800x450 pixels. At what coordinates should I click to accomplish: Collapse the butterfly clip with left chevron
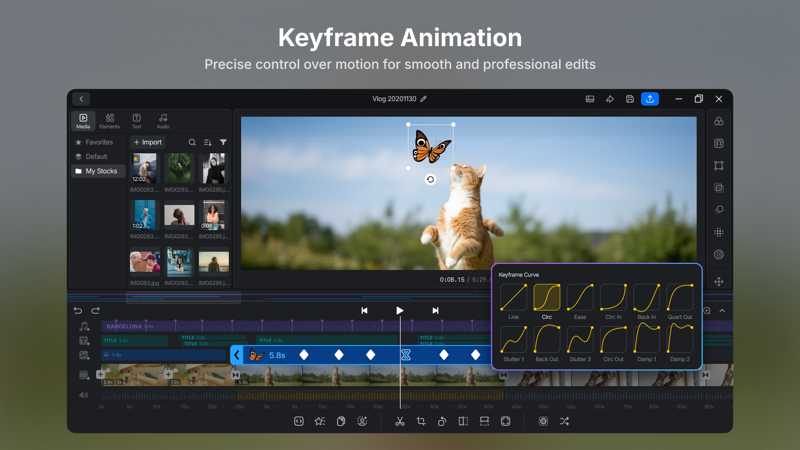coord(237,355)
